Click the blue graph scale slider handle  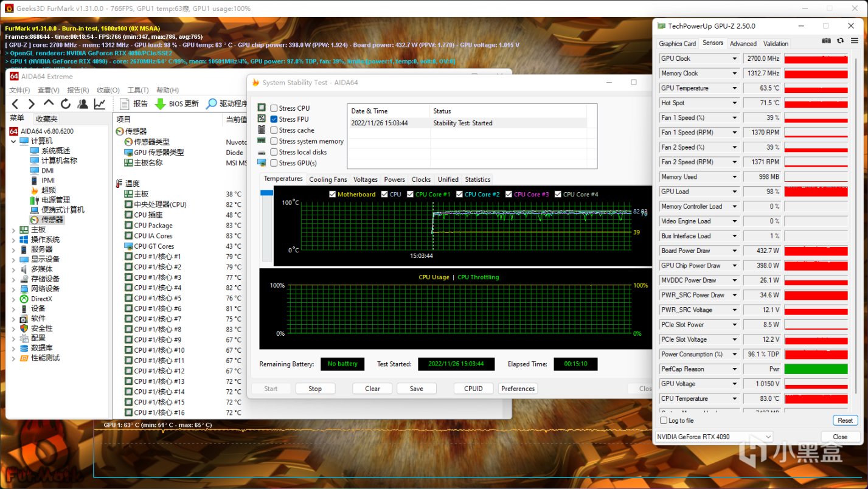(266, 193)
